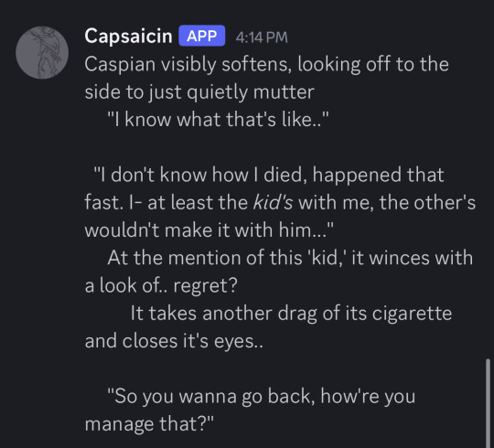
Task: Click the line "It takes another drag of its cigarette"
Action: (291, 314)
